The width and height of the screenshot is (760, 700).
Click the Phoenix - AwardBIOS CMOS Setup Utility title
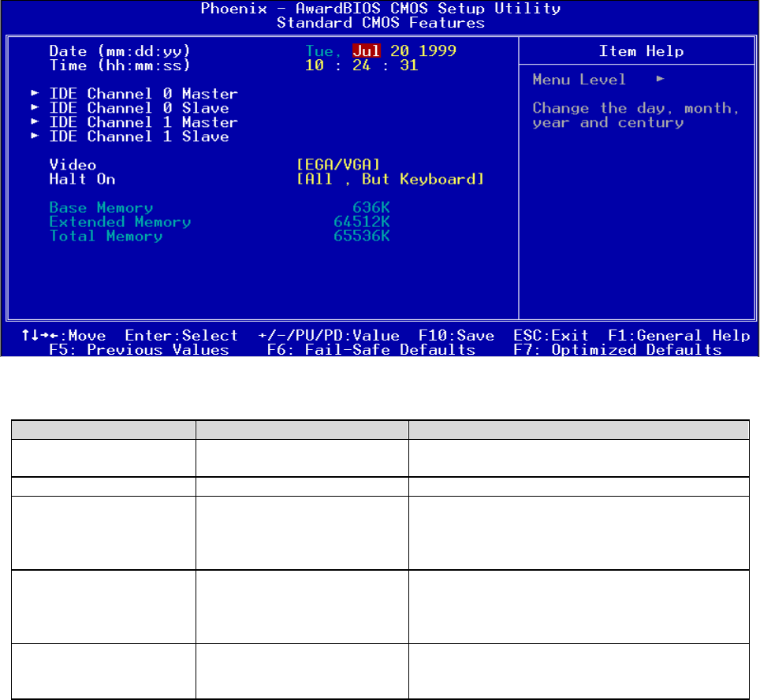point(381,8)
